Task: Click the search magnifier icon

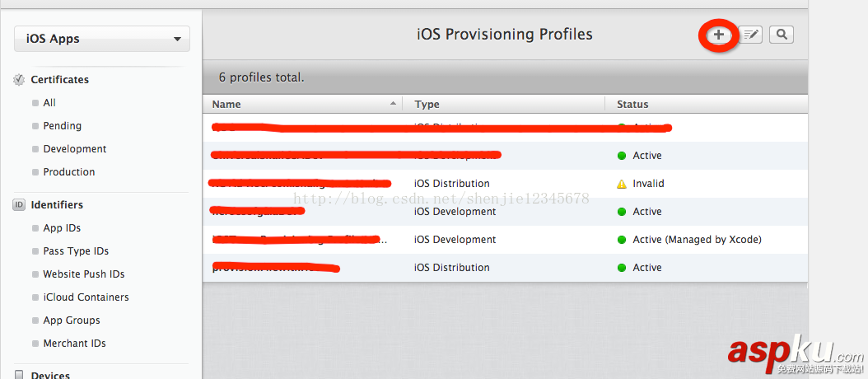Action: (x=782, y=35)
